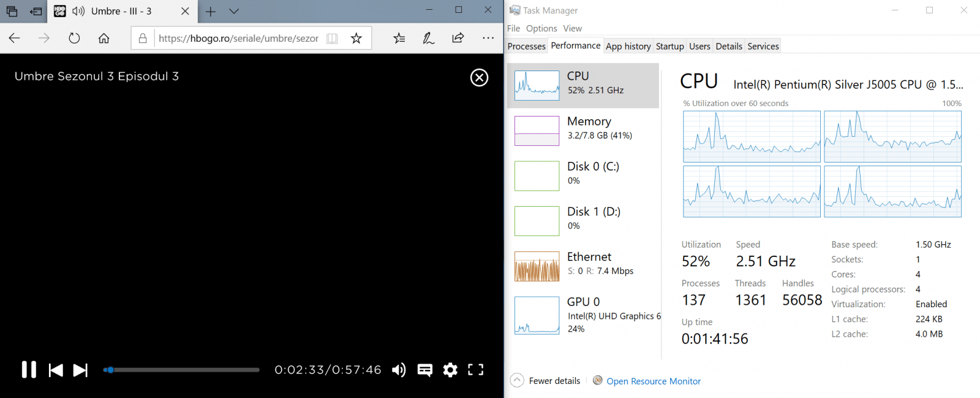Show Edge tab previews chevron
980x398 pixels.
coord(234,11)
